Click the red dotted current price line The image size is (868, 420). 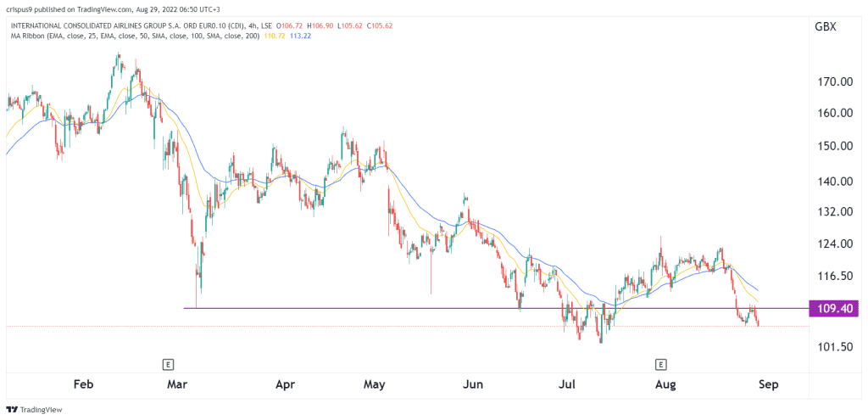pyautogui.click(x=407, y=327)
